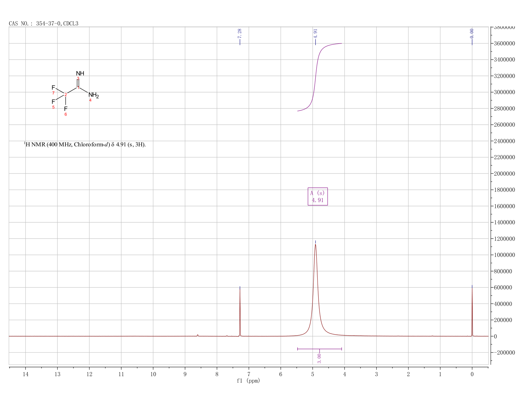The width and height of the screenshot is (532, 411).
Task: Click the 2000000 intensity axis label
Action: click(x=504, y=174)
